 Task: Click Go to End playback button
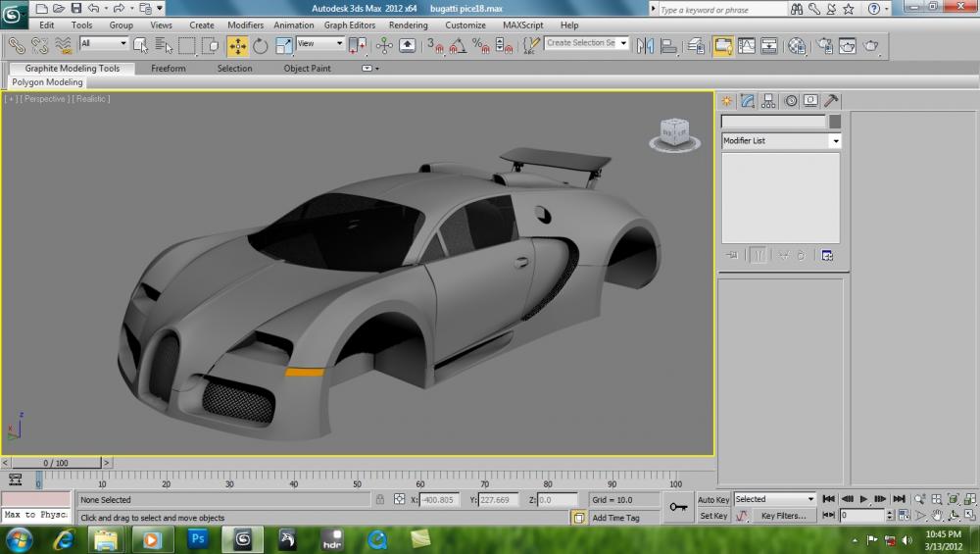(899, 499)
